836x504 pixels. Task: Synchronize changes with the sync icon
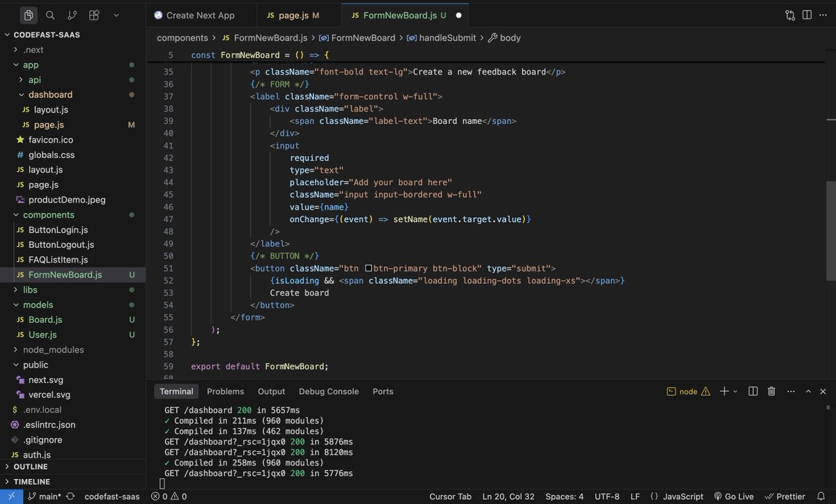point(71,496)
